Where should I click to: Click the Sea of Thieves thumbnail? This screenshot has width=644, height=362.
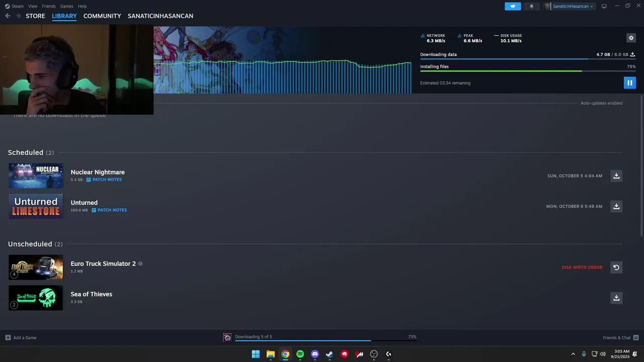(36, 298)
